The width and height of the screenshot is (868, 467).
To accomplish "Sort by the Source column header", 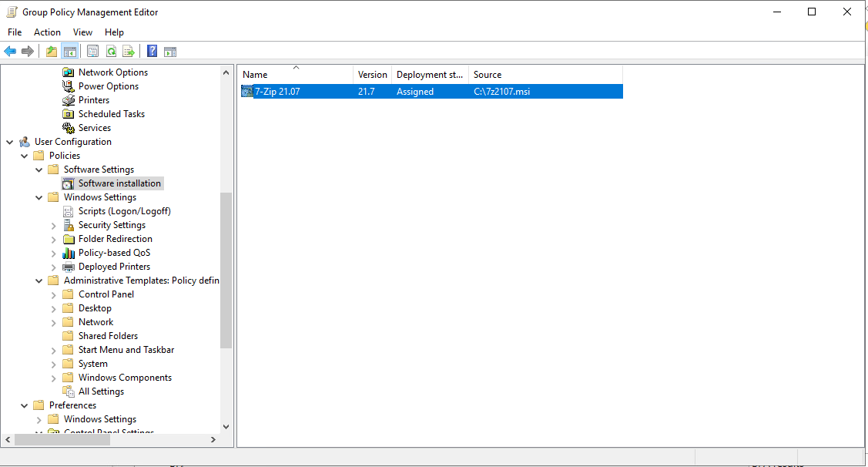I will (546, 74).
